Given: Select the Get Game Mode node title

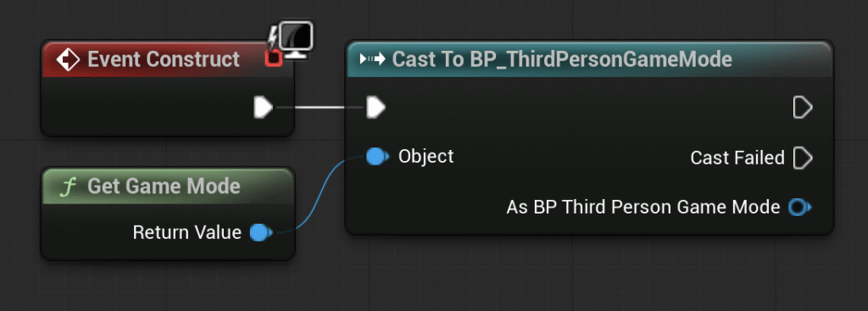Looking at the screenshot, I should pyautogui.click(x=164, y=186).
